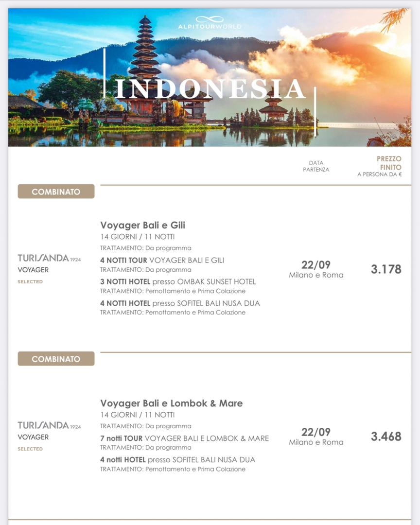The width and height of the screenshot is (420, 525).
Task: Click the first Turisanda 1924 logo
Action: [49, 258]
